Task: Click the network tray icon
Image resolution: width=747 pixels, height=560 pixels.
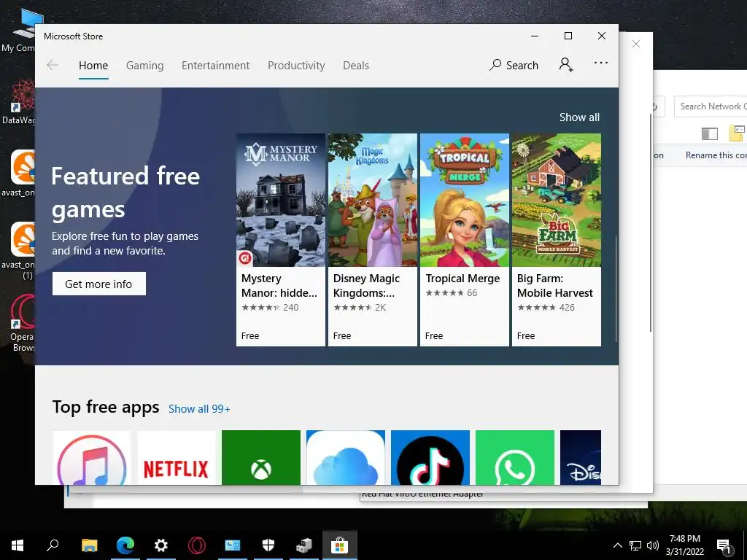Action: click(x=635, y=545)
